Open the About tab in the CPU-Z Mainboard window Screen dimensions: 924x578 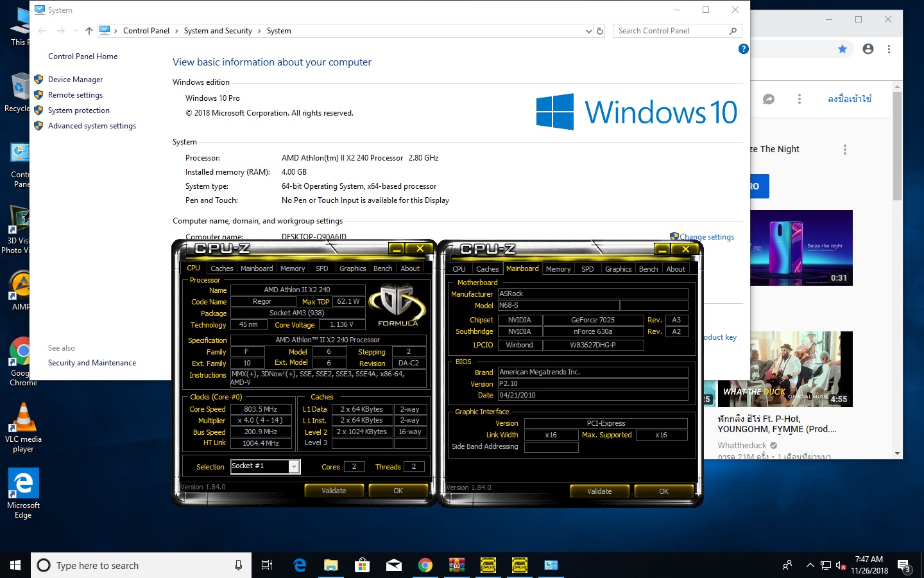click(676, 269)
